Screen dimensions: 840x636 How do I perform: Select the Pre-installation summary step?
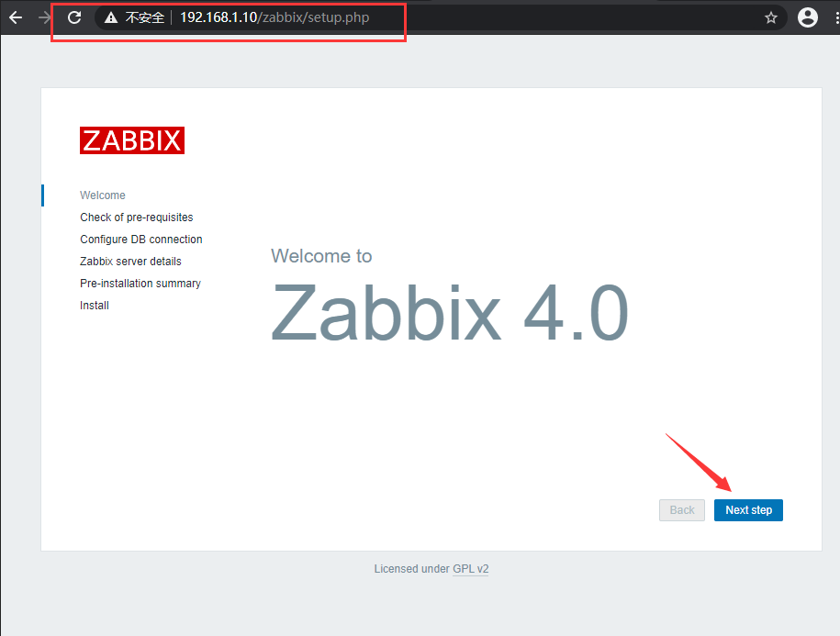(x=140, y=284)
